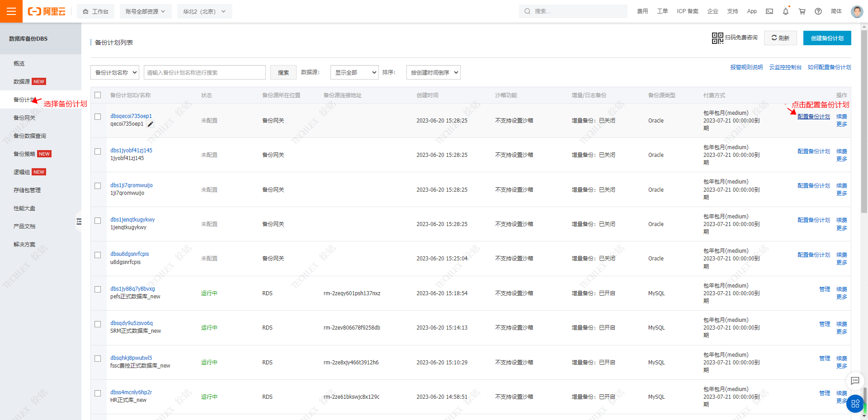Viewport: 868px width, 420px height.
Task: Go to 备份网关 in the sidebar
Action: 24,118
